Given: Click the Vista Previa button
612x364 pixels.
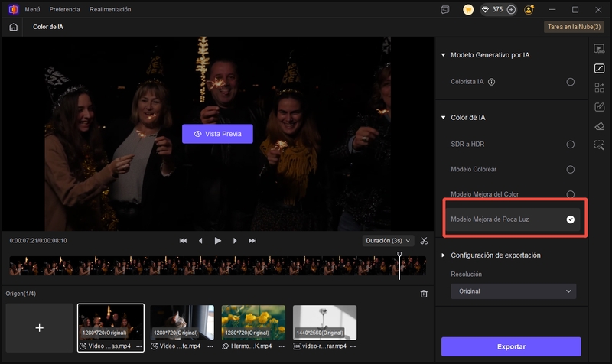Looking at the screenshot, I should click(x=217, y=133).
